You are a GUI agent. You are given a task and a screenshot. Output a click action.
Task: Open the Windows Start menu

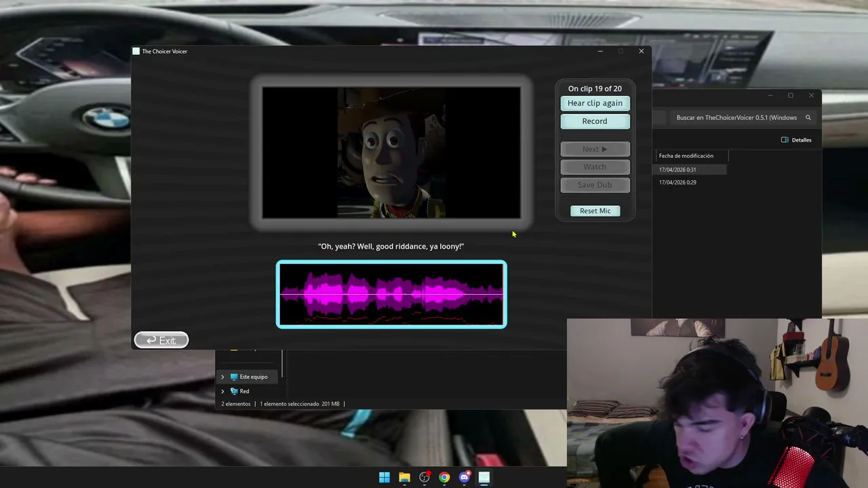[384, 477]
